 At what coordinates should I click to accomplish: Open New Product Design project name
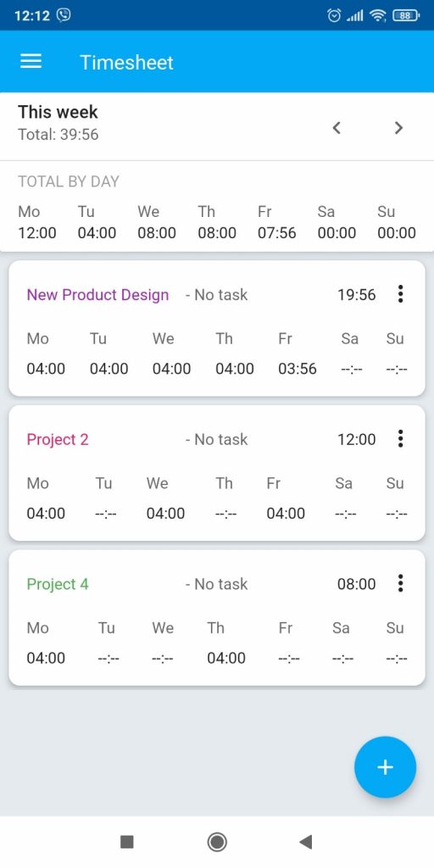click(98, 294)
